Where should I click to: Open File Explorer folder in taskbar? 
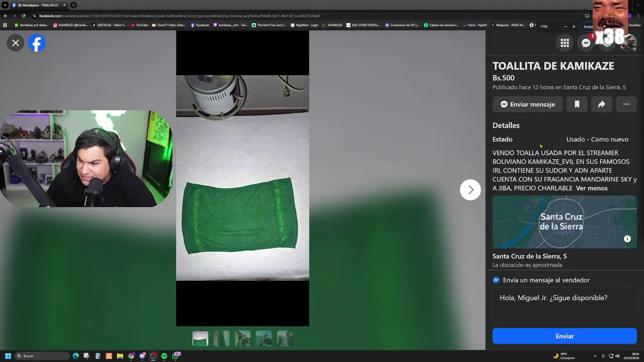(x=120, y=356)
